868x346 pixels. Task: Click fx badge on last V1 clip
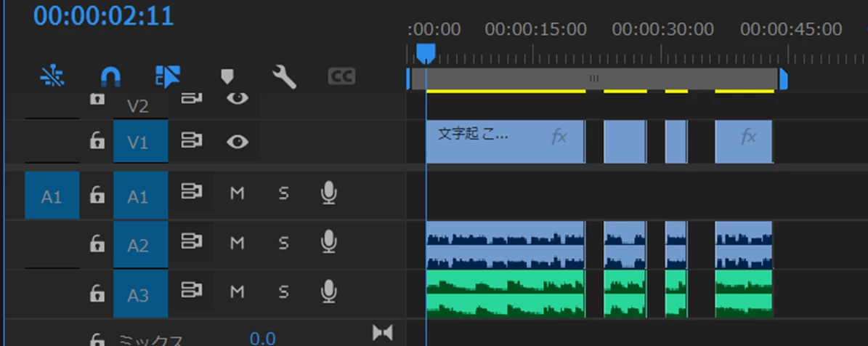(748, 136)
